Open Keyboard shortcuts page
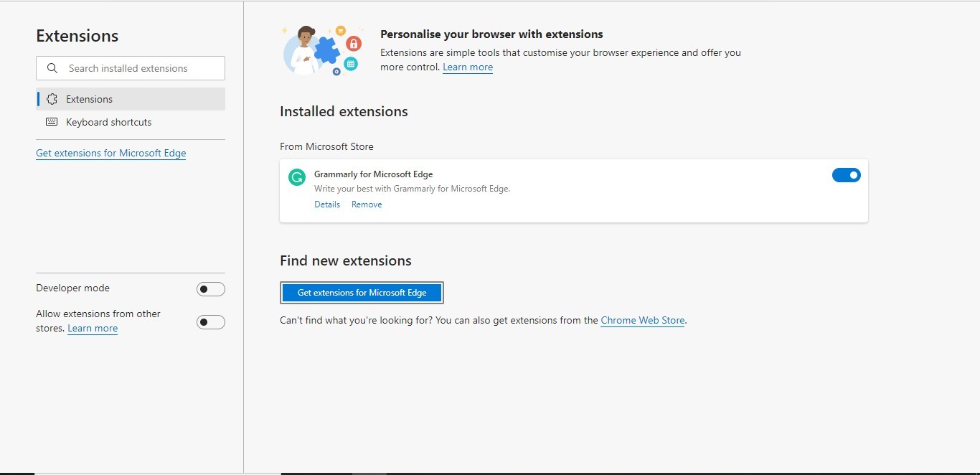 [131, 122]
